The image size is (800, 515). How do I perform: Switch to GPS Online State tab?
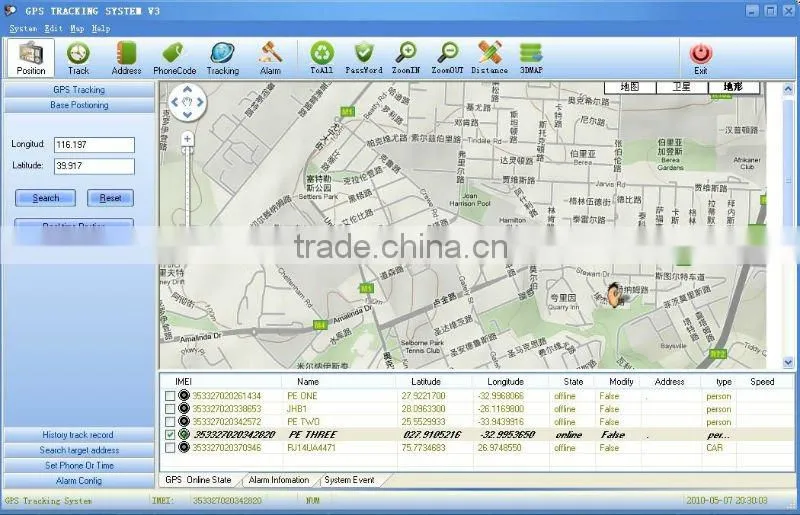tap(198, 480)
